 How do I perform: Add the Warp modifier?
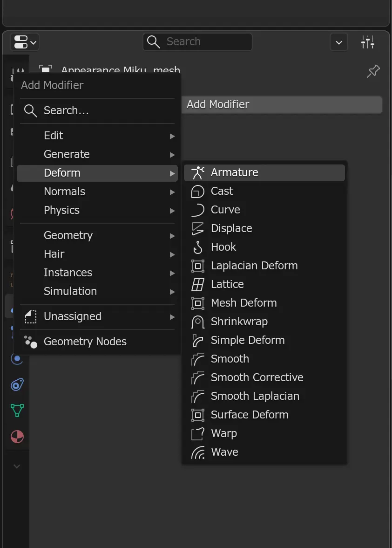pyautogui.click(x=264, y=433)
